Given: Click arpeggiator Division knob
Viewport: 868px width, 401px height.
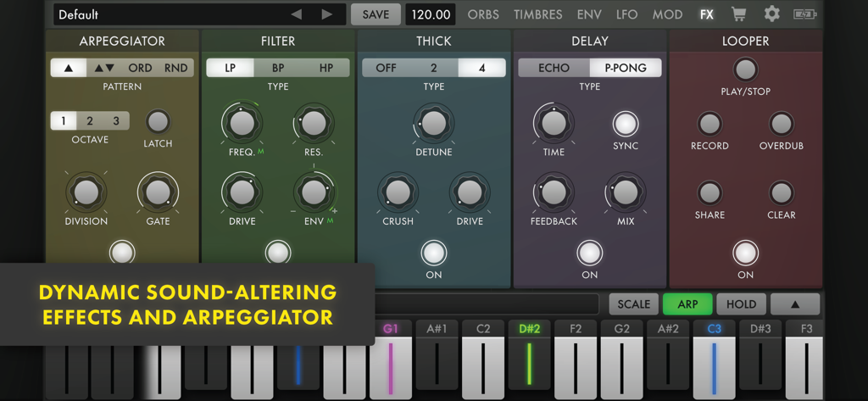Looking at the screenshot, I should (86, 192).
